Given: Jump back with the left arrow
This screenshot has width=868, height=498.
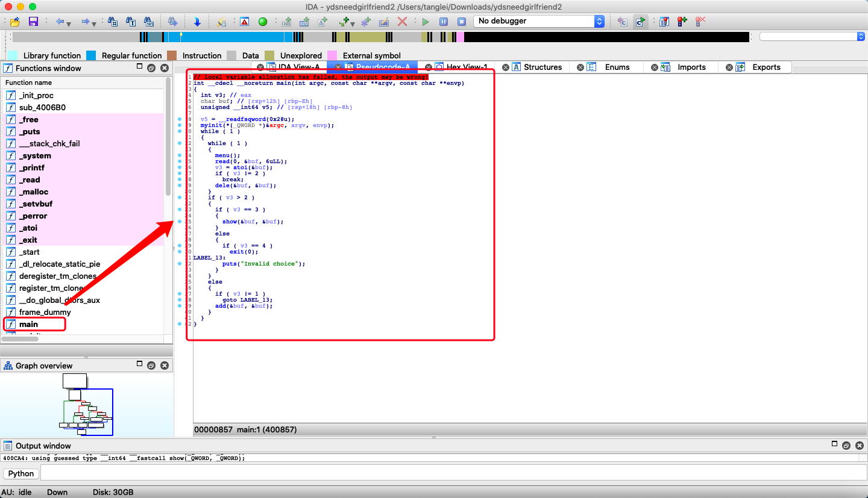Looking at the screenshot, I should tap(60, 22).
